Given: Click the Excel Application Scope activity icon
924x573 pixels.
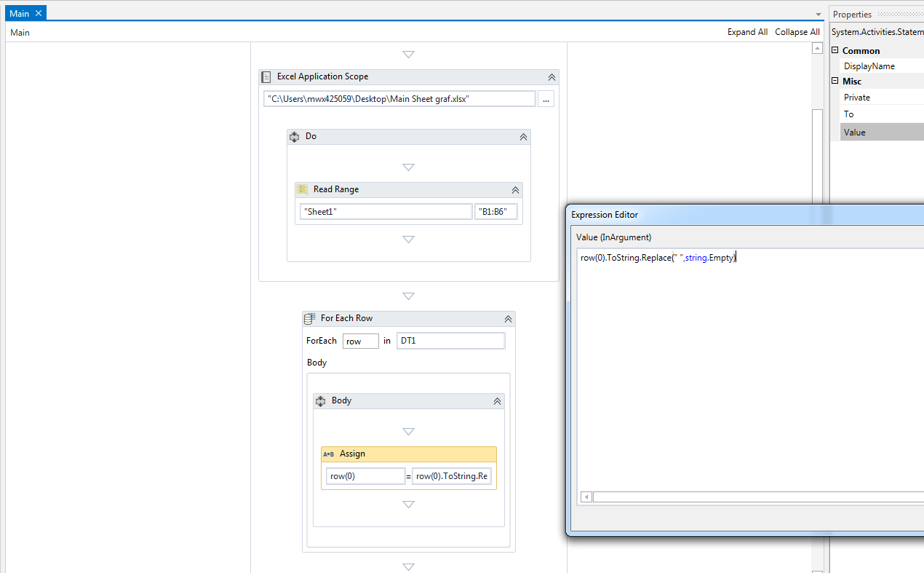Looking at the screenshot, I should click(266, 76).
